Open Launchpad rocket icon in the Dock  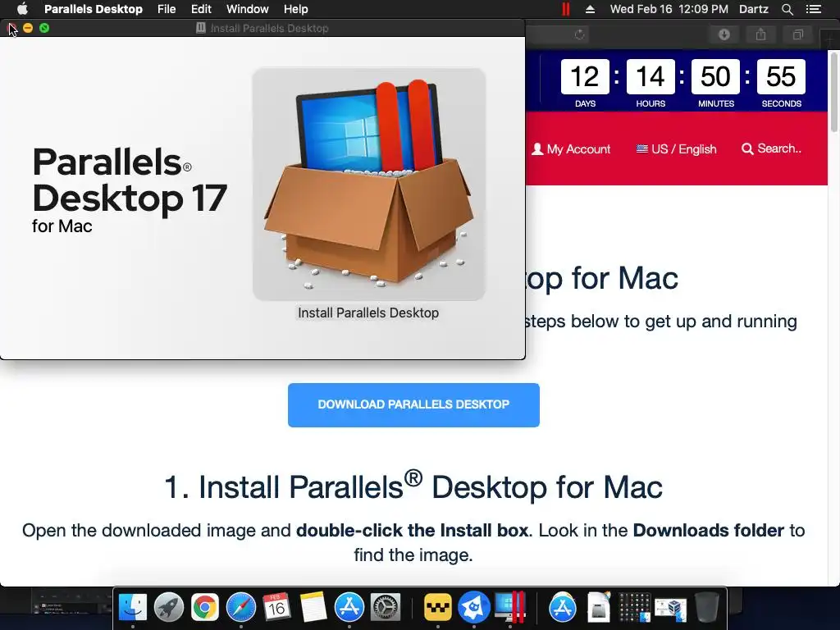click(x=169, y=607)
